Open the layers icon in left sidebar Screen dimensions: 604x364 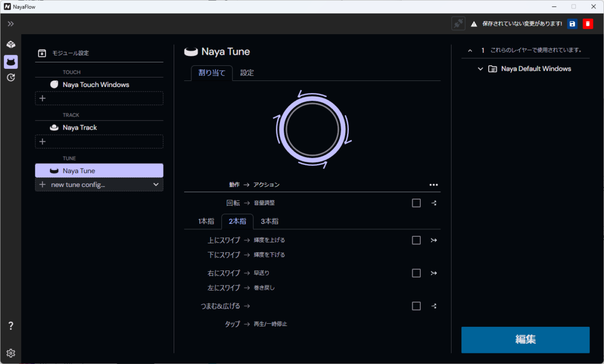click(x=11, y=45)
